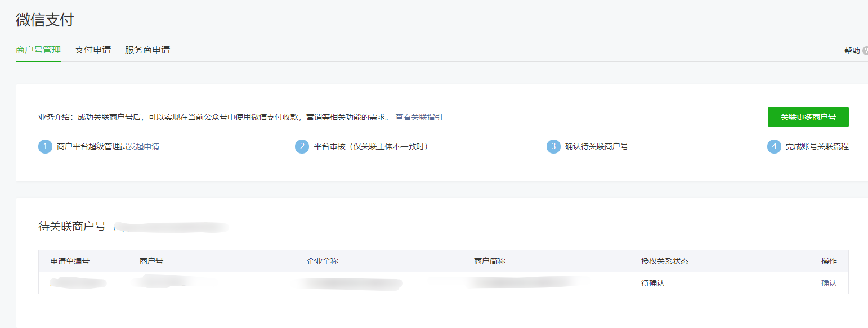Click the step 4 circle icon

click(x=774, y=147)
